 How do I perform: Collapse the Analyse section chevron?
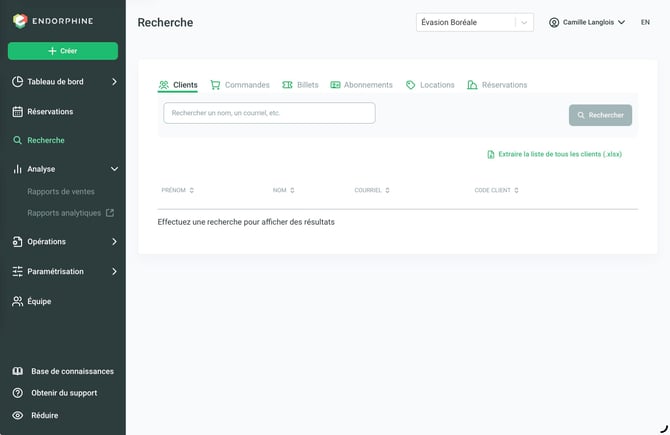click(114, 169)
